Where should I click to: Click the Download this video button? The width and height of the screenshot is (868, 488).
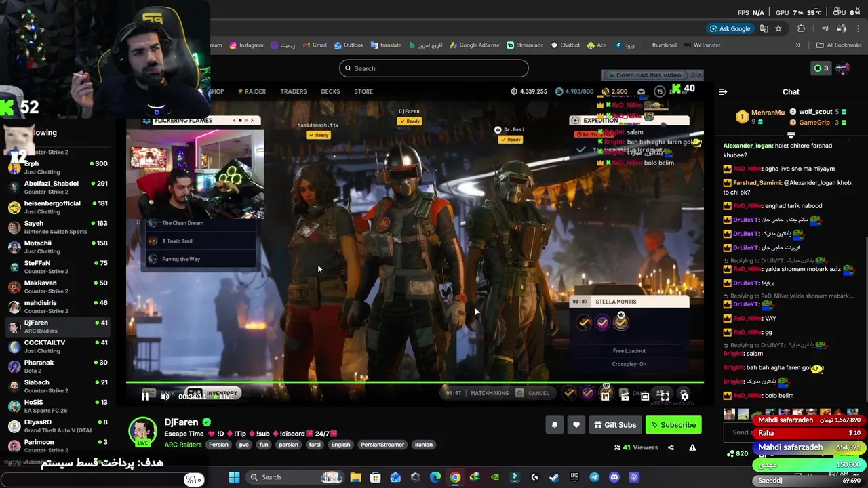click(645, 75)
